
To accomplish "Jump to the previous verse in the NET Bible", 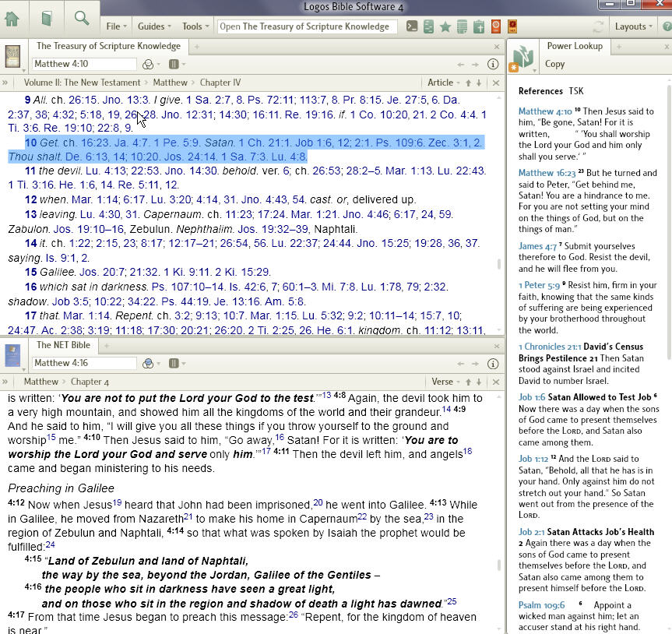I will pos(469,382).
